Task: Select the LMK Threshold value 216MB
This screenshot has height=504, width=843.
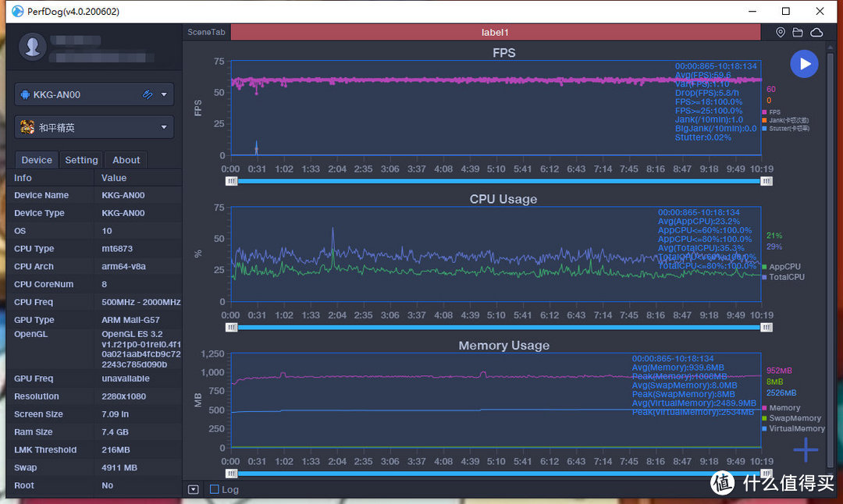Action: pos(116,449)
